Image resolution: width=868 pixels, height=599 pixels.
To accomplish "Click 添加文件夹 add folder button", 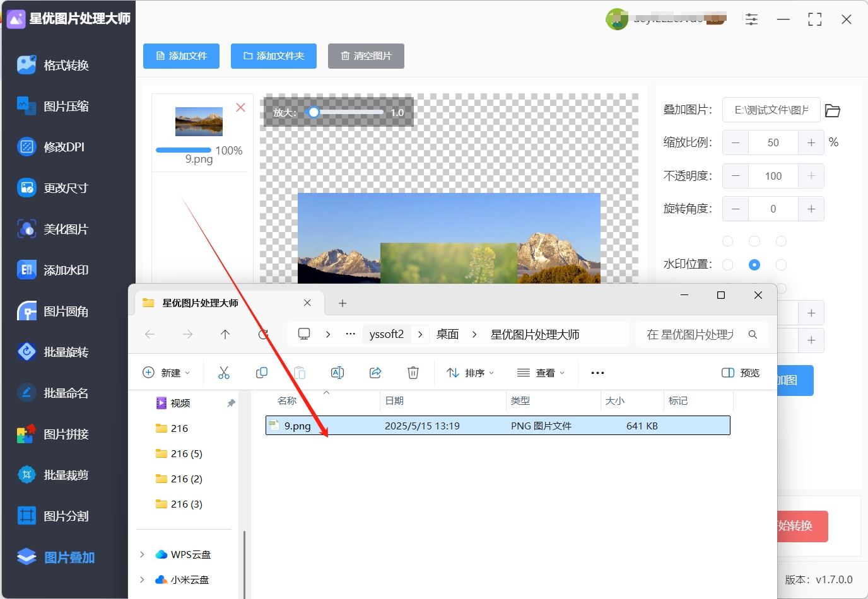I will pos(274,56).
